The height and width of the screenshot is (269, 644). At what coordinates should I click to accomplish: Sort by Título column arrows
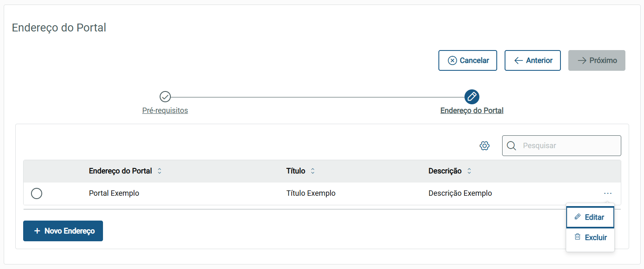(313, 171)
